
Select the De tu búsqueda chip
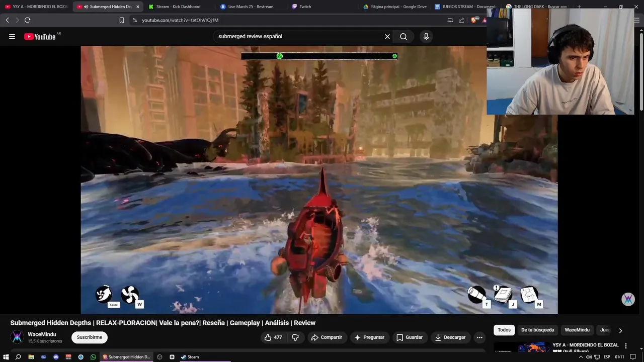pyautogui.click(x=537, y=330)
